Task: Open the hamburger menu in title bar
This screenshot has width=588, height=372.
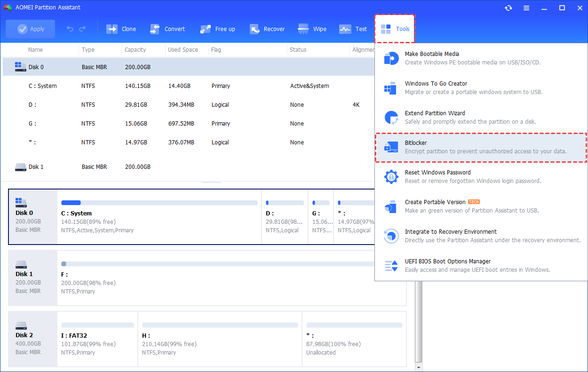Action: pyautogui.click(x=526, y=8)
